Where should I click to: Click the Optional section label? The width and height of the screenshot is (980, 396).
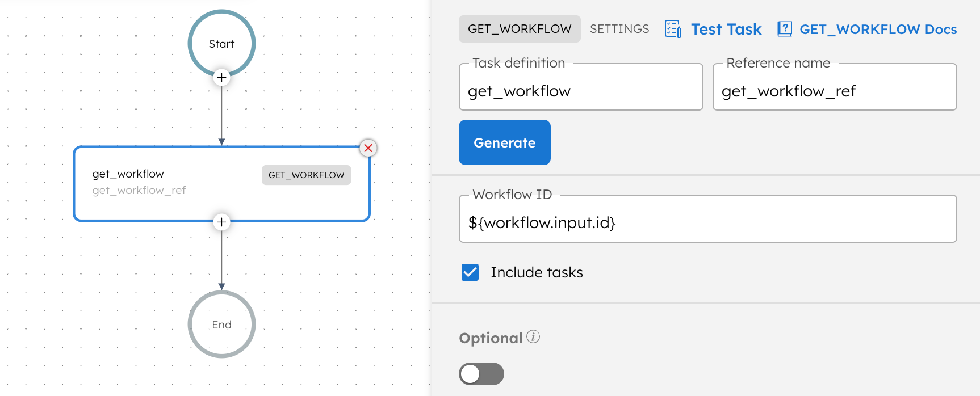pyautogui.click(x=491, y=338)
